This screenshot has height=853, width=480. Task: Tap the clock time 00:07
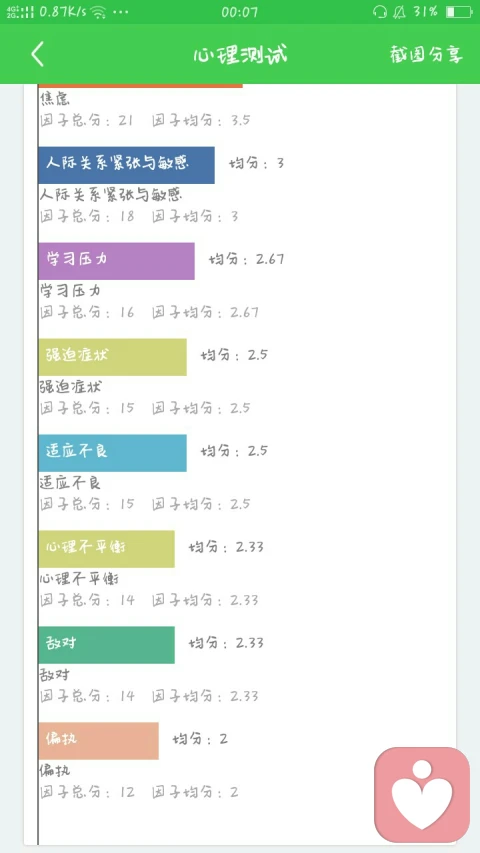coord(239,12)
